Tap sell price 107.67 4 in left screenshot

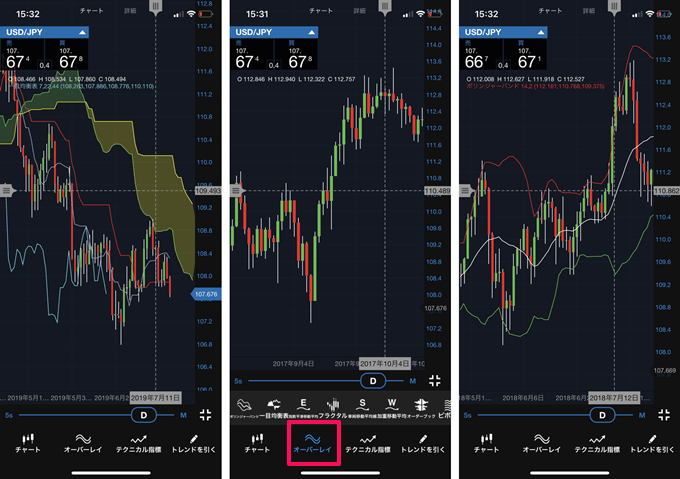18,55
